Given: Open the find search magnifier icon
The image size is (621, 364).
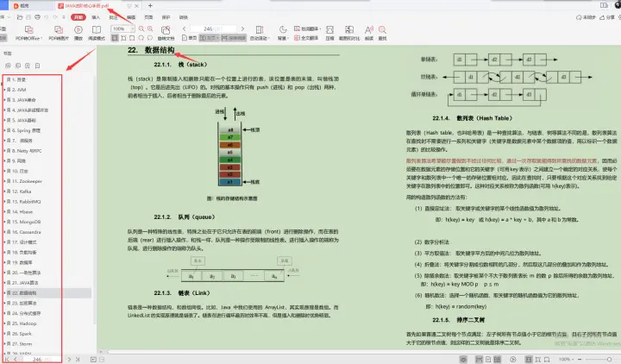Looking at the screenshot, I should (382, 29).
